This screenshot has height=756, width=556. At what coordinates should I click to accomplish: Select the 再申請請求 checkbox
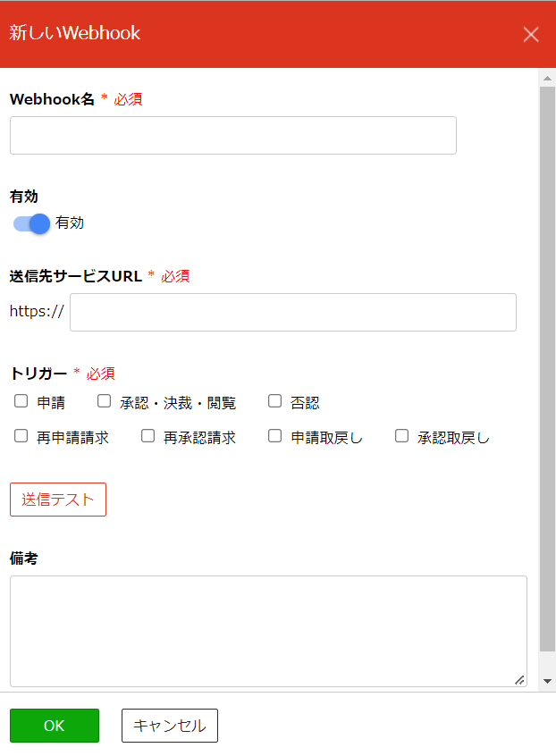click(21, 436)
